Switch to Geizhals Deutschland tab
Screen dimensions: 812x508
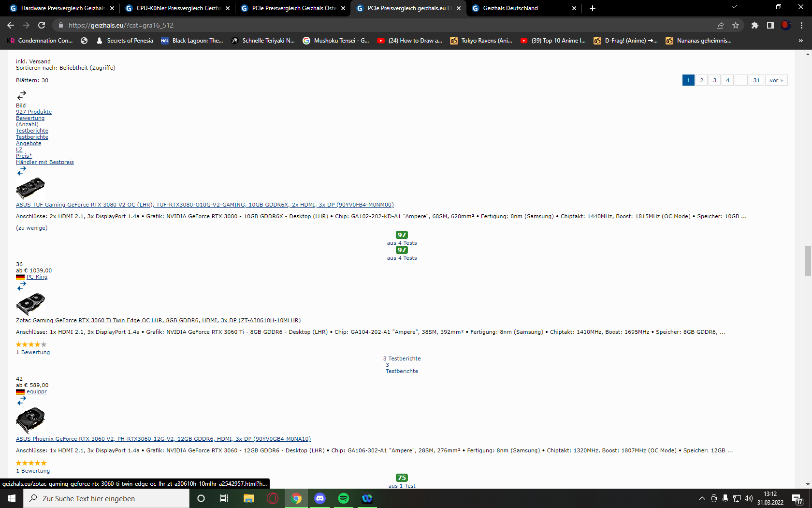(x=524, y=8)
